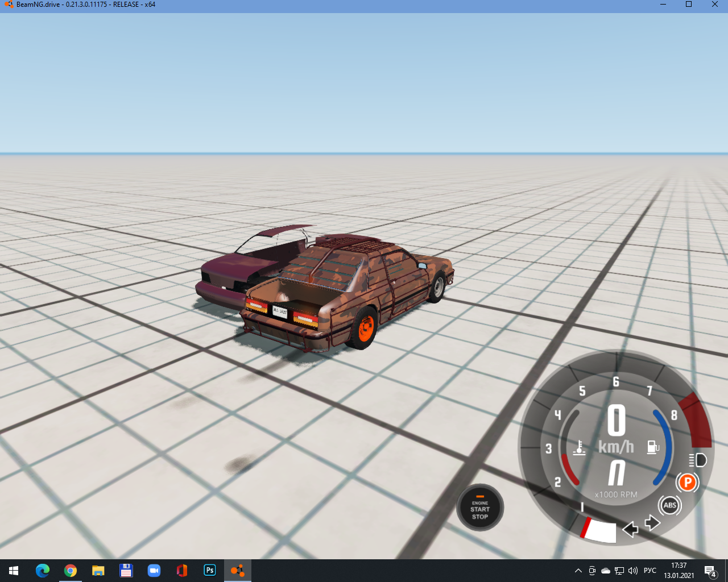Image resolution: width=728 pixels, height=582 pixels.
Task: Click the fuel pump gauge icon
Action: point(653,447)
